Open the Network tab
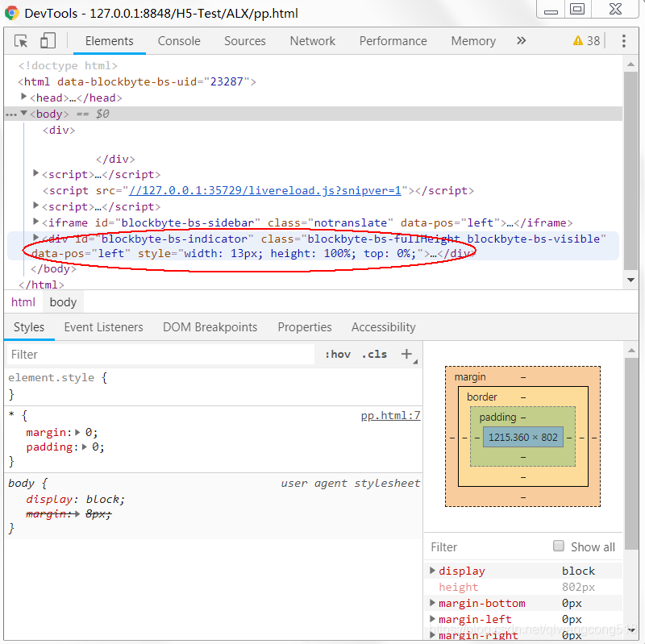The height and width of the screenshot is (644, 645). tap(313, 41)
